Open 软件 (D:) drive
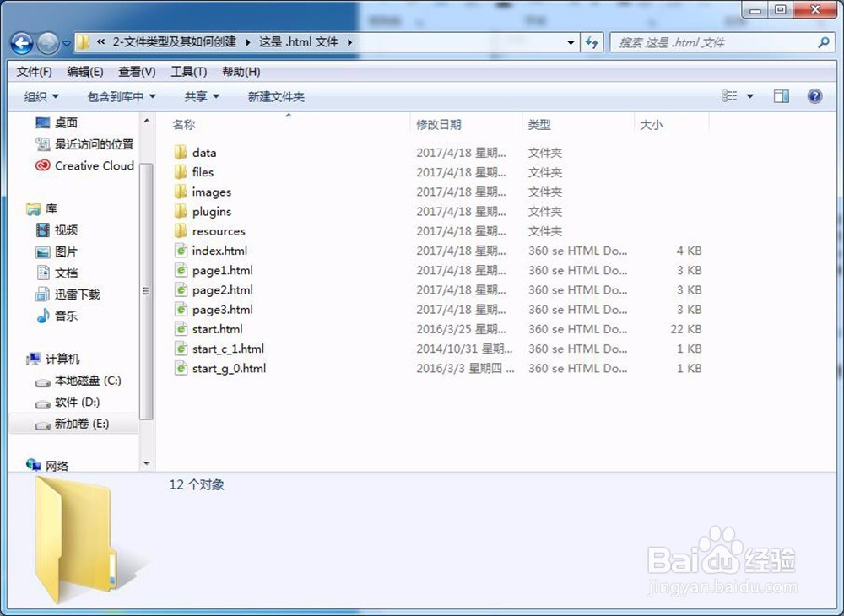The height and width of the screenshot is (616, 844). (x=68, y=403)
